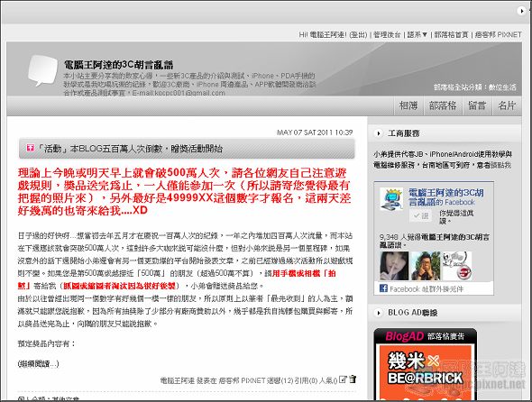Click blog title 電腦王阿達的3C胡言亂語
Screen dimensions: 532x402
coord(119,65)
